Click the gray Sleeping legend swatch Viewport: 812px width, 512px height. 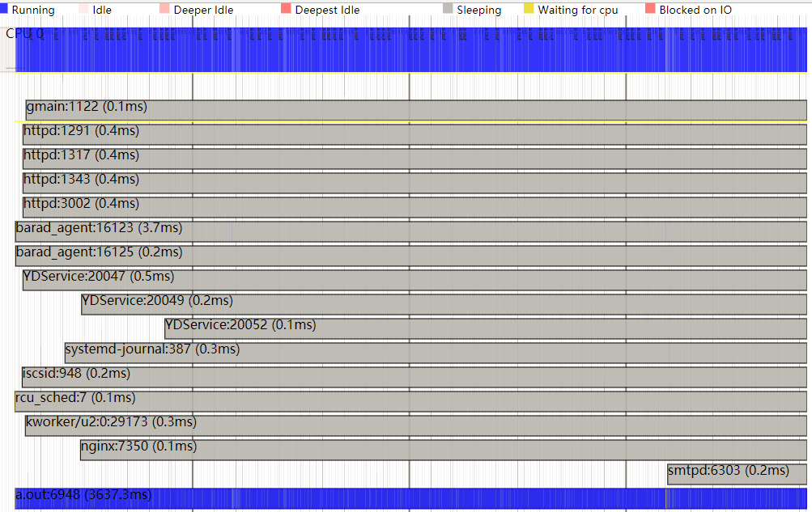(448, 10)
